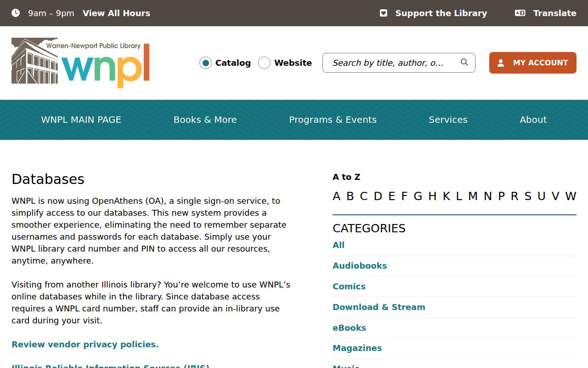This screenshot has width=588, height=368.
Task: Select the eBooks category
Action: click(x=350, y=328)
